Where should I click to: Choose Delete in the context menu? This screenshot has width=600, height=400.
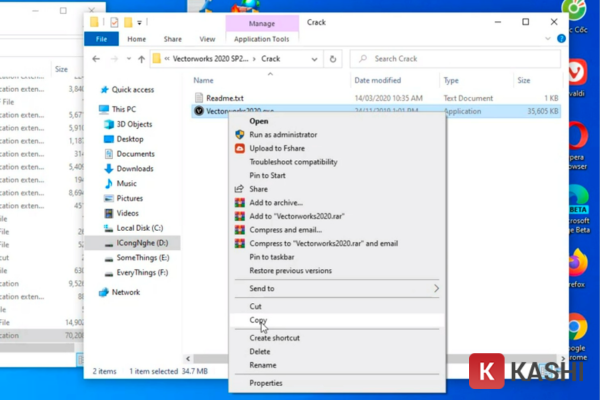pyautogui.click(x=337, y=351)
